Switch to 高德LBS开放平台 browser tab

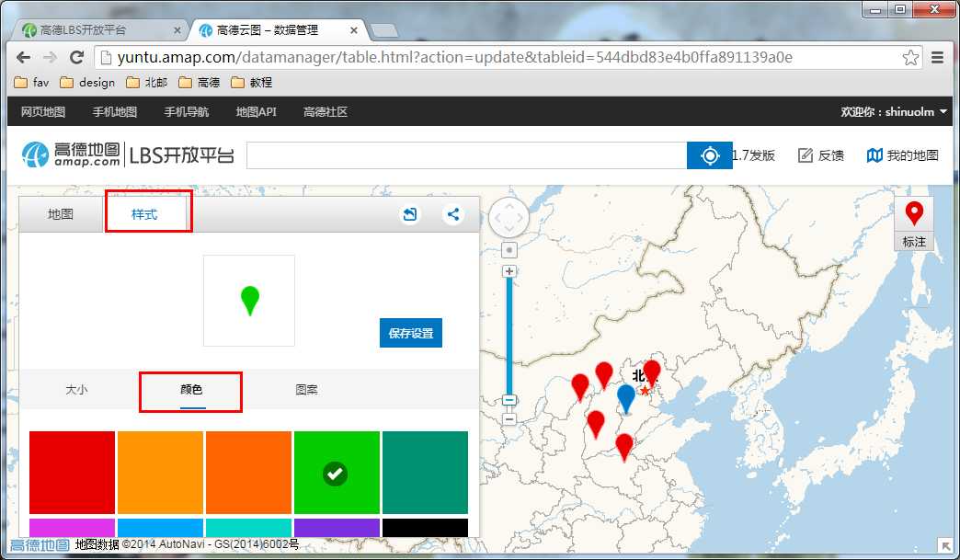point(101,30)
